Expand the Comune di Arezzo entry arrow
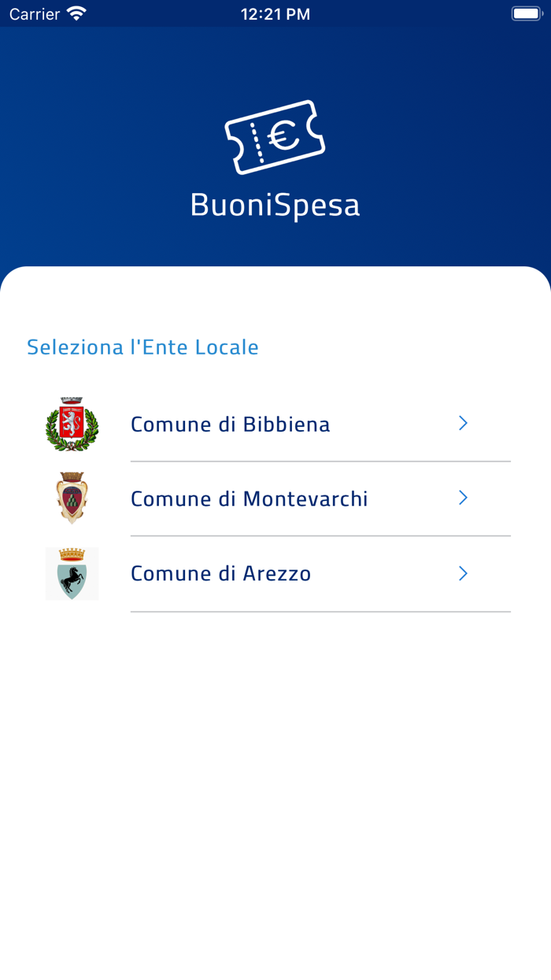The width and height of the screenshot is (551, 980). click(463, 574)
